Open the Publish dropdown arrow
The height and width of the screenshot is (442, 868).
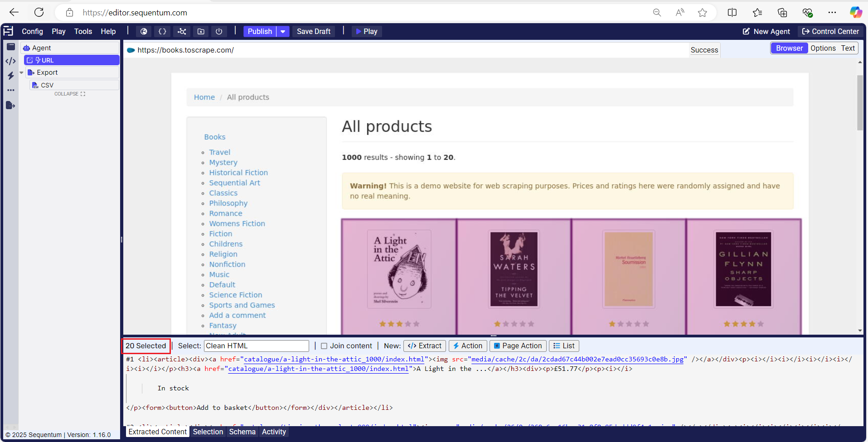click(283, 31)
